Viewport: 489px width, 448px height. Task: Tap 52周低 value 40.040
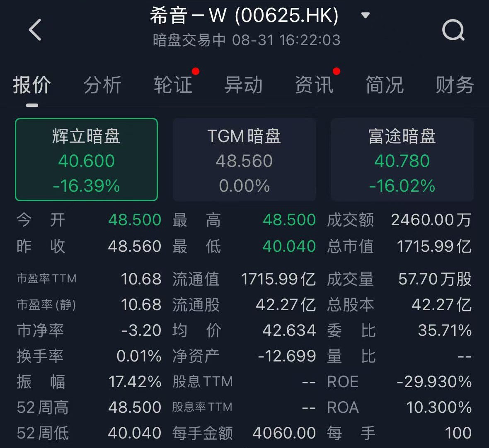tap(135, 434)
